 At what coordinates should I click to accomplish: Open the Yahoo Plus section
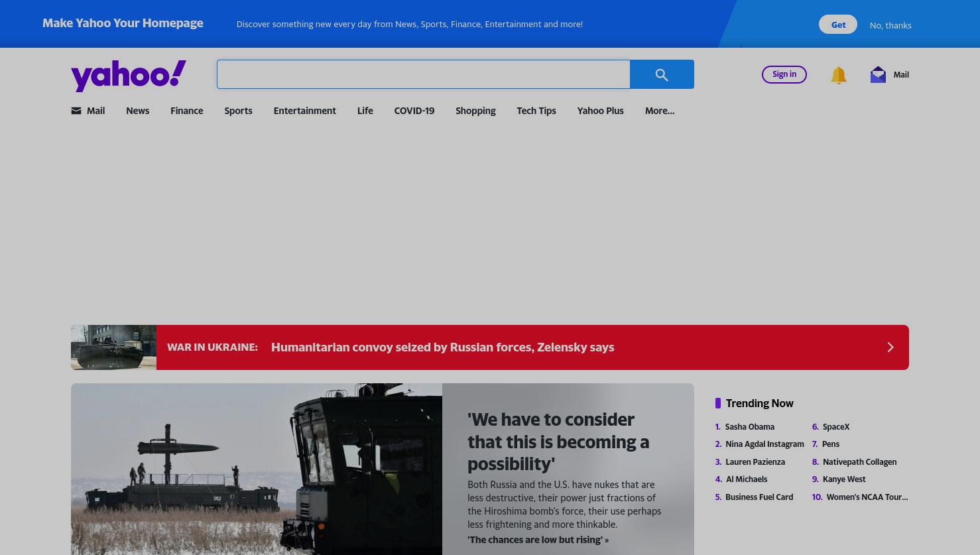[x=600, y=111]
